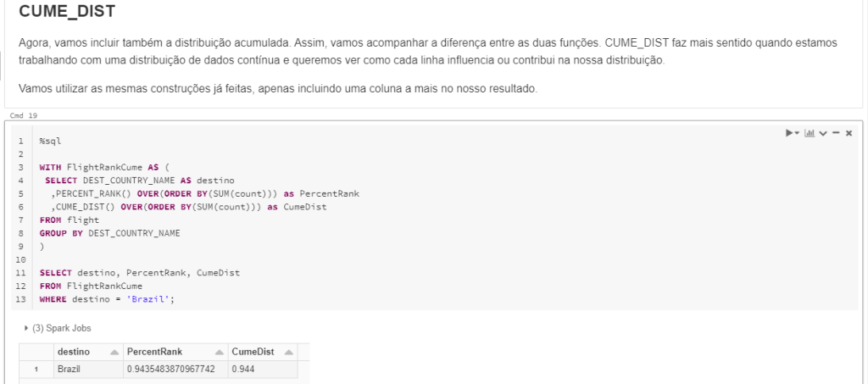
Task: Run the SQL cell with play button
Action: point(789,133)
